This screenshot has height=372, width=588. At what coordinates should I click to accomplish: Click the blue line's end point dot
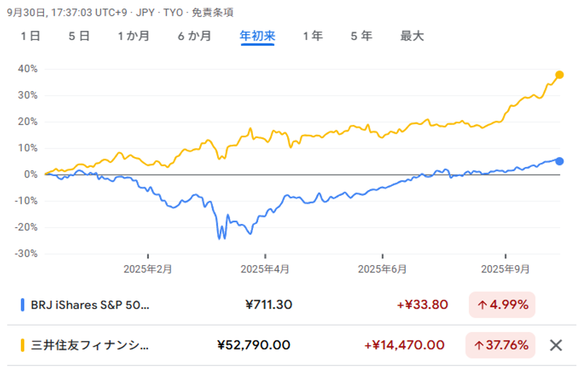[559, 161]
